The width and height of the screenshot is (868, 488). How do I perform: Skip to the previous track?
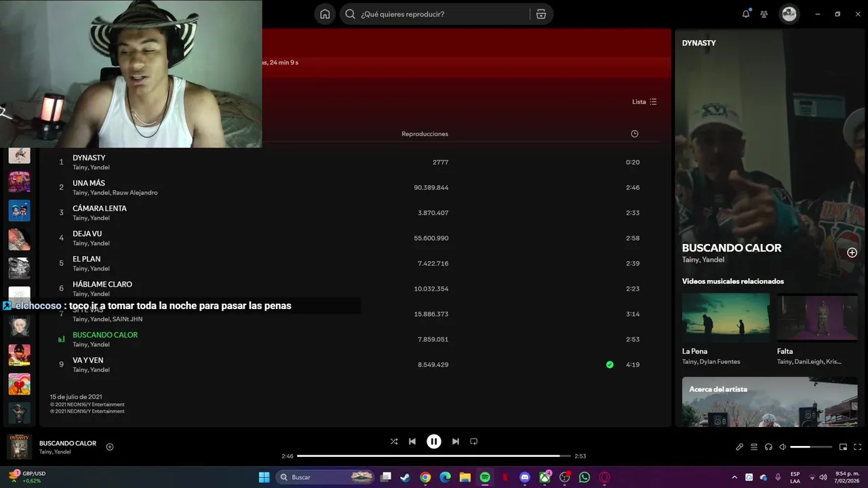(412, 441)
